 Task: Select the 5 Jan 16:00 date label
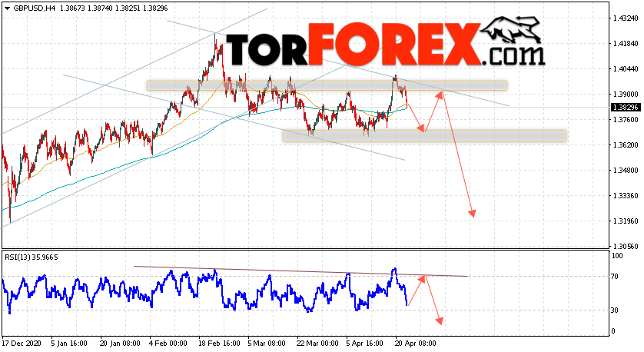pyautogui.click(x=69, y=344)
